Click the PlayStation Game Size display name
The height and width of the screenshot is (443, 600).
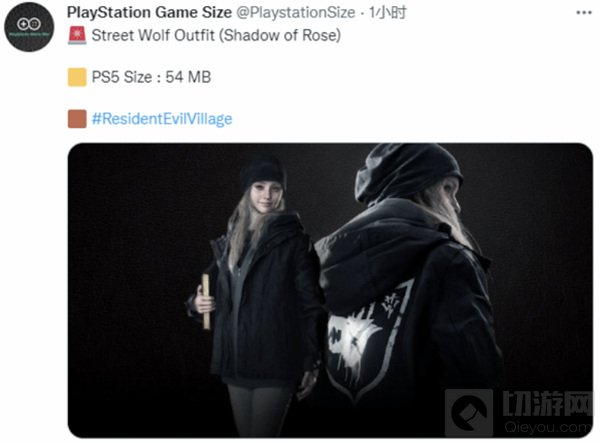pyautogui.click(x=149, y=13)
